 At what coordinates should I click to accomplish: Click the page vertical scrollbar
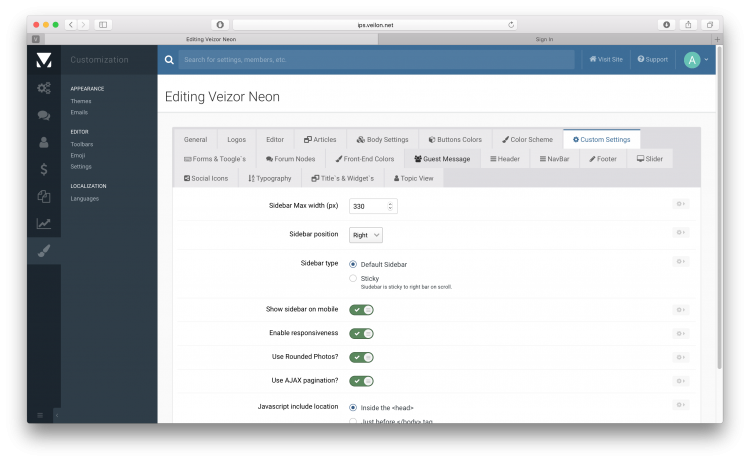[719, 207]
